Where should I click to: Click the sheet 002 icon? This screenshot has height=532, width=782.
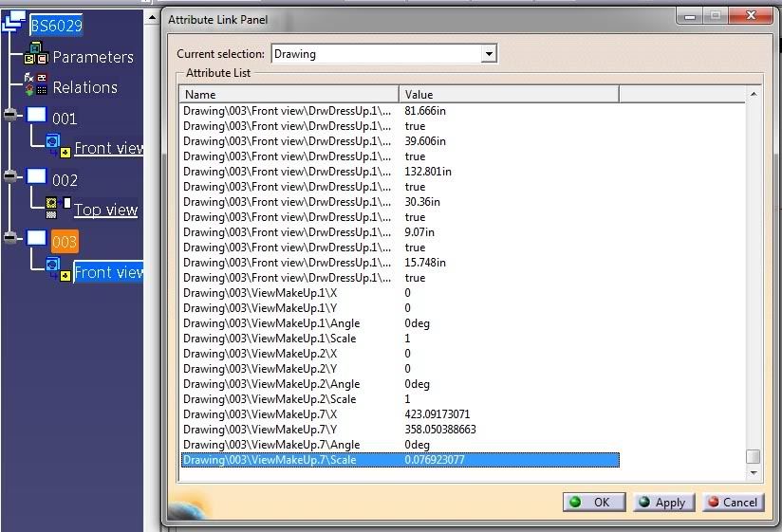click(36, 176)
